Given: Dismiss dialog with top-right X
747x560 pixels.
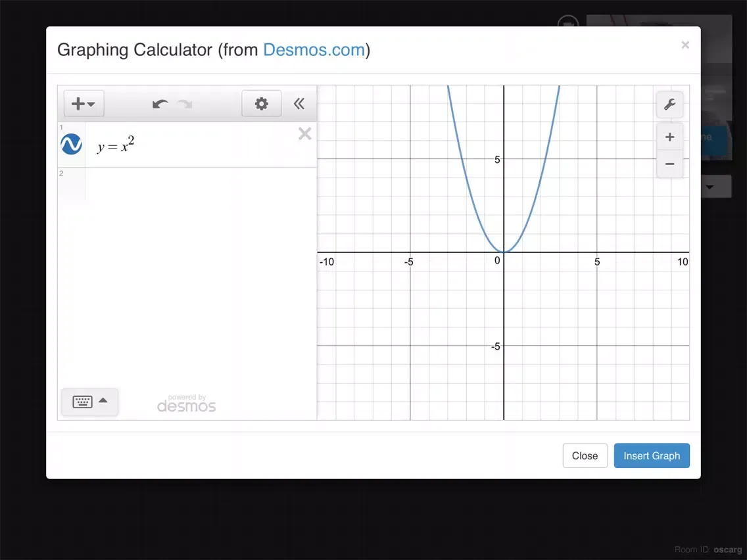Looking at the screenshot, I should 685,45.
